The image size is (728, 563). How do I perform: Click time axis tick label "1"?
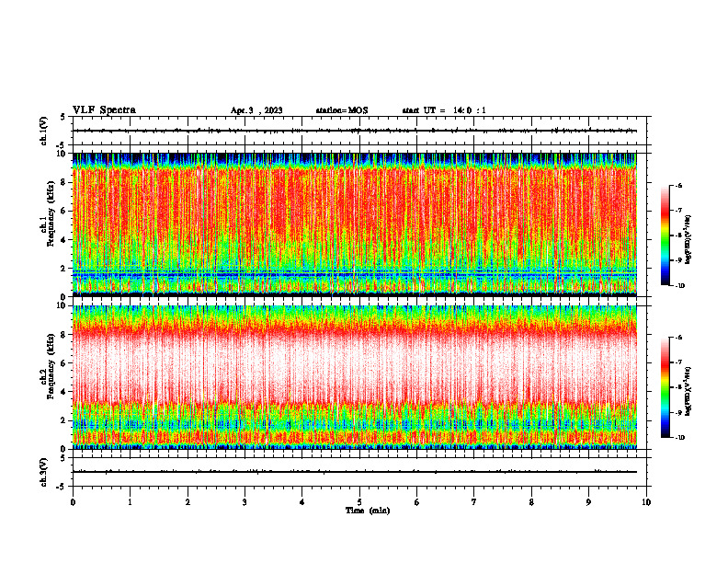pyautogui.click(x=130, y=502)
